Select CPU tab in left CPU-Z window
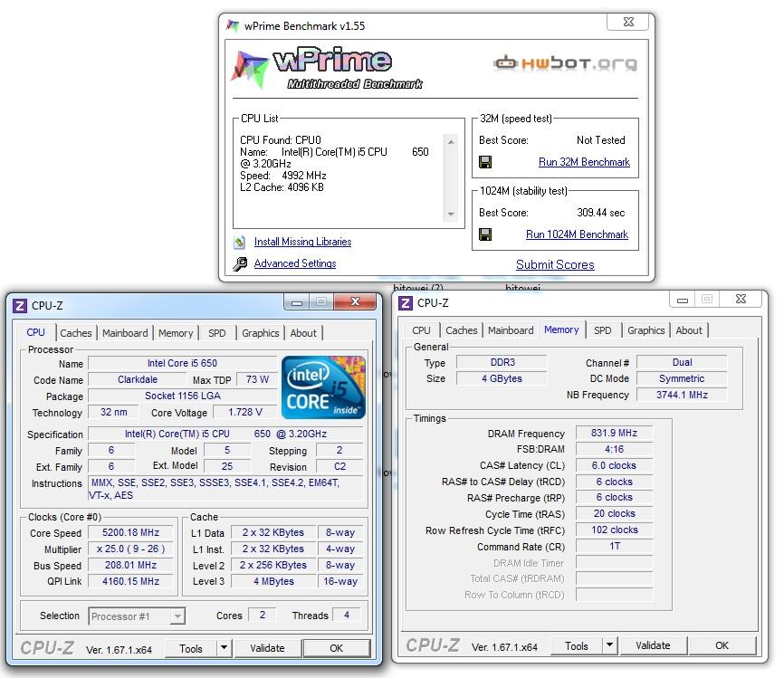The width and height of the screenshot is (784, 678). tap(35, 332)
